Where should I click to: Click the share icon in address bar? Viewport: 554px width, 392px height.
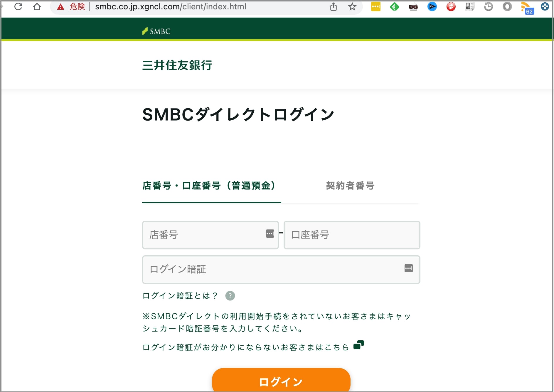coord(333,6)
